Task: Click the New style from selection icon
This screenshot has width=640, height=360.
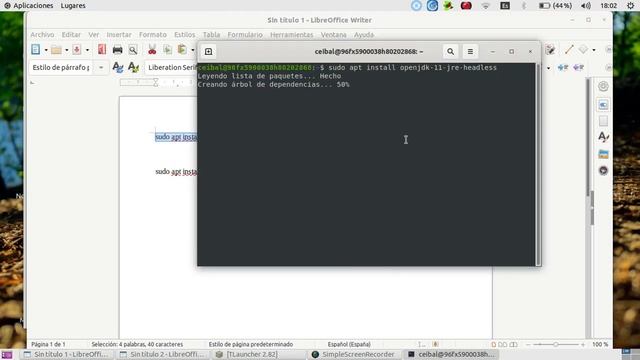Action: (x=133, y=67)
